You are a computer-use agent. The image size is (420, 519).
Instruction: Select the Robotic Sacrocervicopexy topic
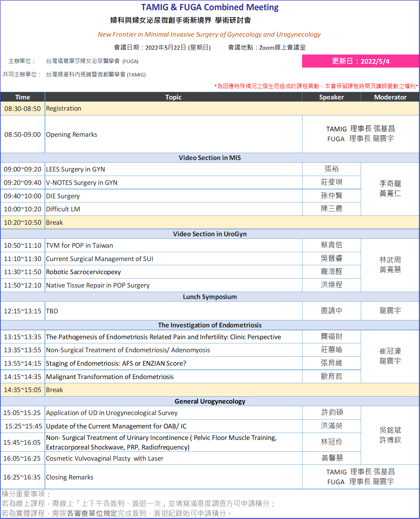(83, 272)
